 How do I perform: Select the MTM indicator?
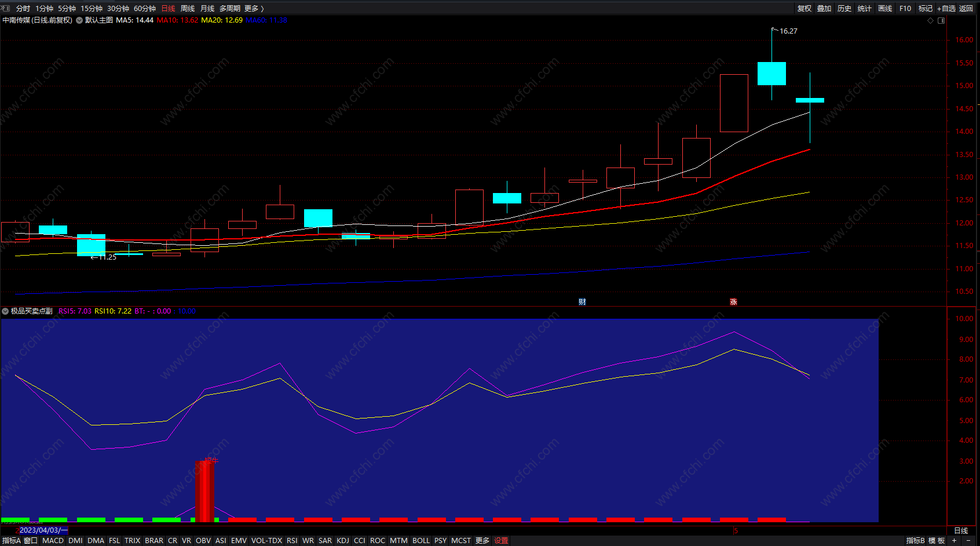398,540
